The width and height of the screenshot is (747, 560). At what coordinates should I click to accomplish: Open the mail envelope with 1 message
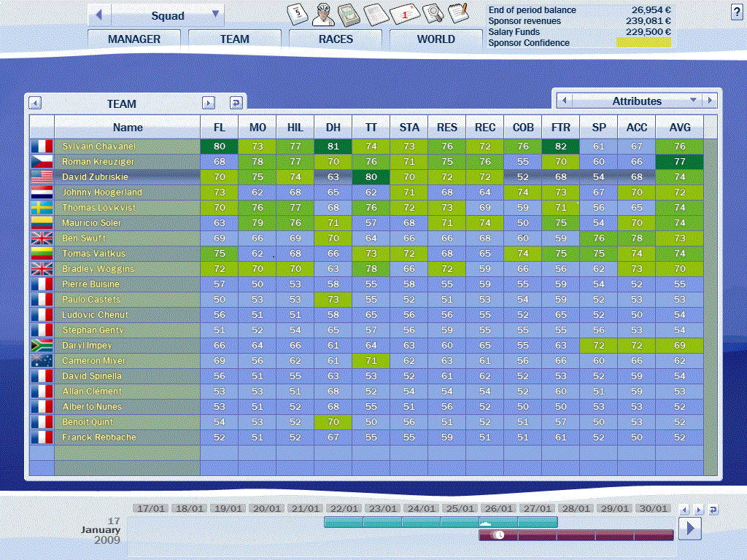tap(405, 14)
